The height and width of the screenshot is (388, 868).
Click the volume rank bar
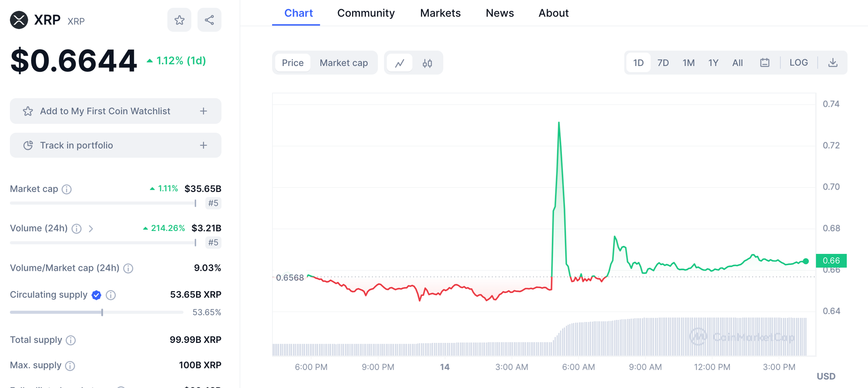[103, 243]
